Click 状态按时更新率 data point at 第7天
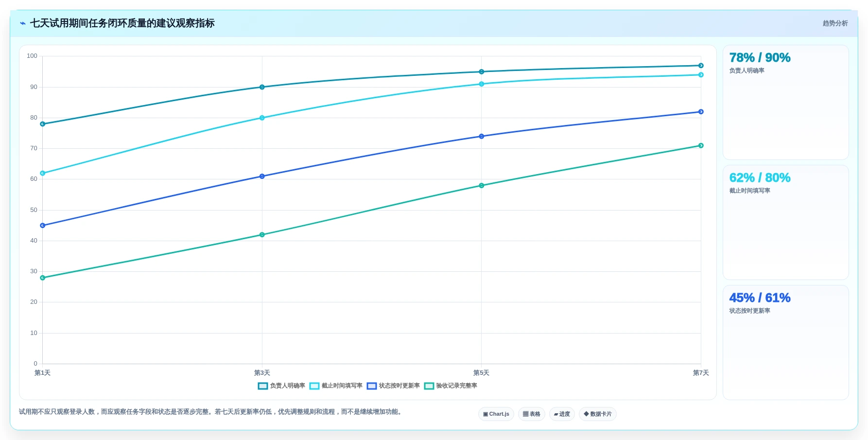868x440 pixels. click(x=701, y=112)
